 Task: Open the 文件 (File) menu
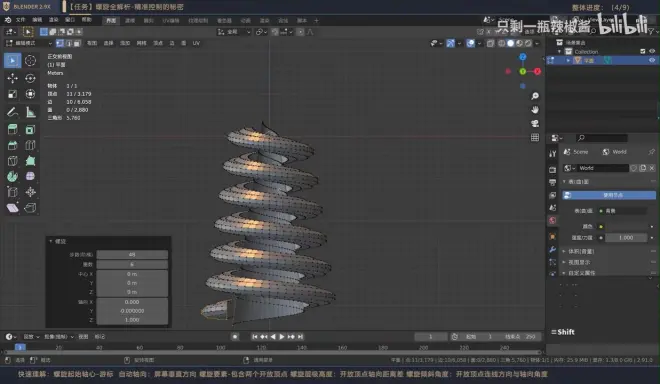20,20
